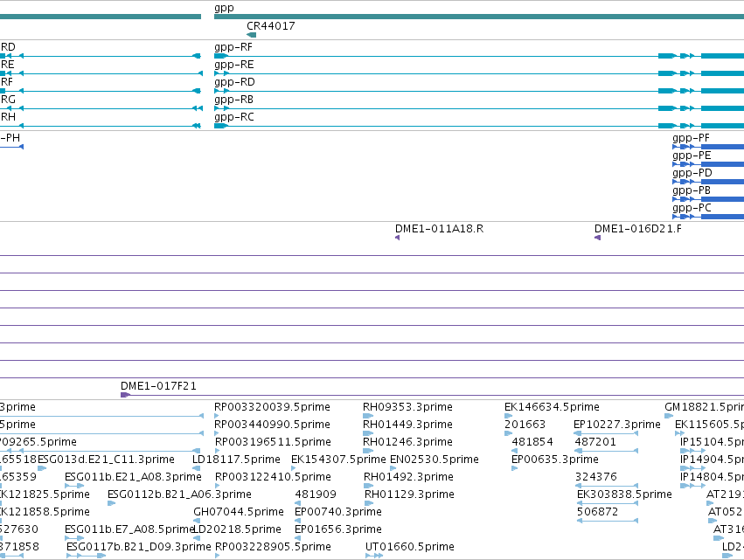
Task: Select EST EN02530.5prime
Action: pyautogui.click(x=435, y=460)
